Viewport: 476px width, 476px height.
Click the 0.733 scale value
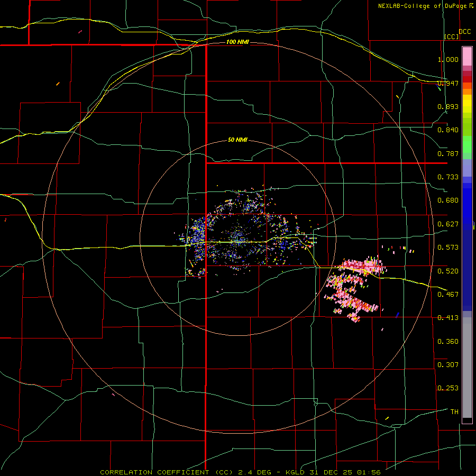tap(448, 177)
